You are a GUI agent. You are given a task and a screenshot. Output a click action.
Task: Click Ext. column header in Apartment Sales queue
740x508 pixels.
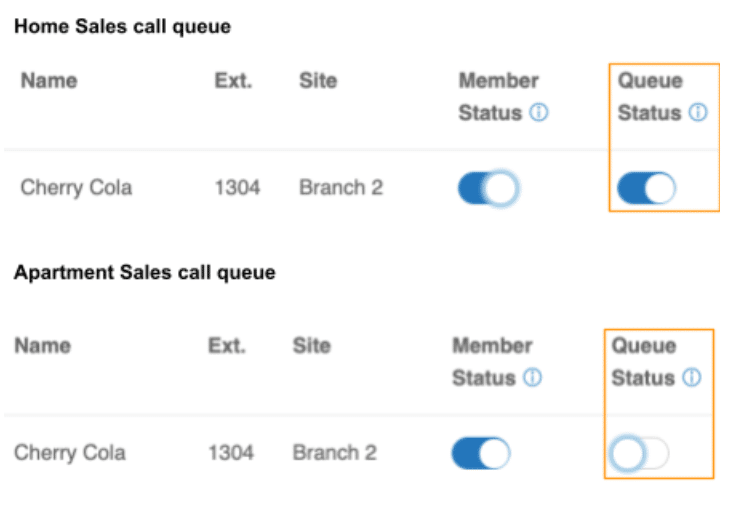point(227,346)
